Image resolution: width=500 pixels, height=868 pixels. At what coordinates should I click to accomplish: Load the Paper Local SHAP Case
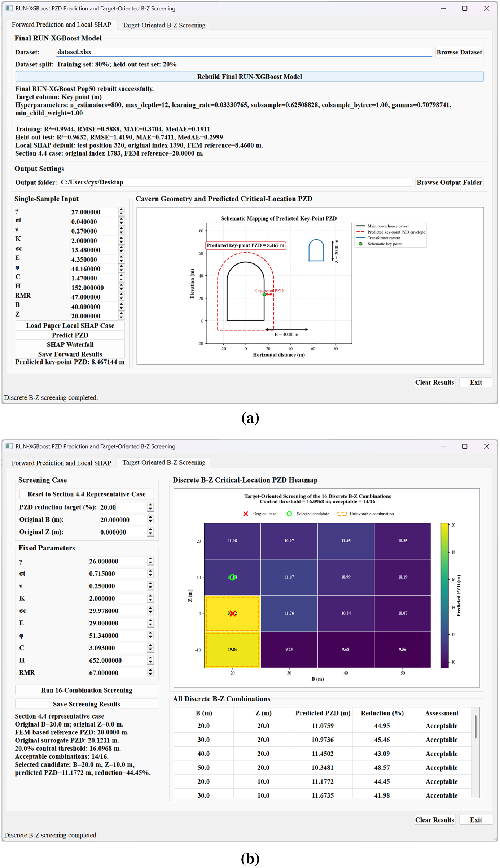[x=70, y=326]
